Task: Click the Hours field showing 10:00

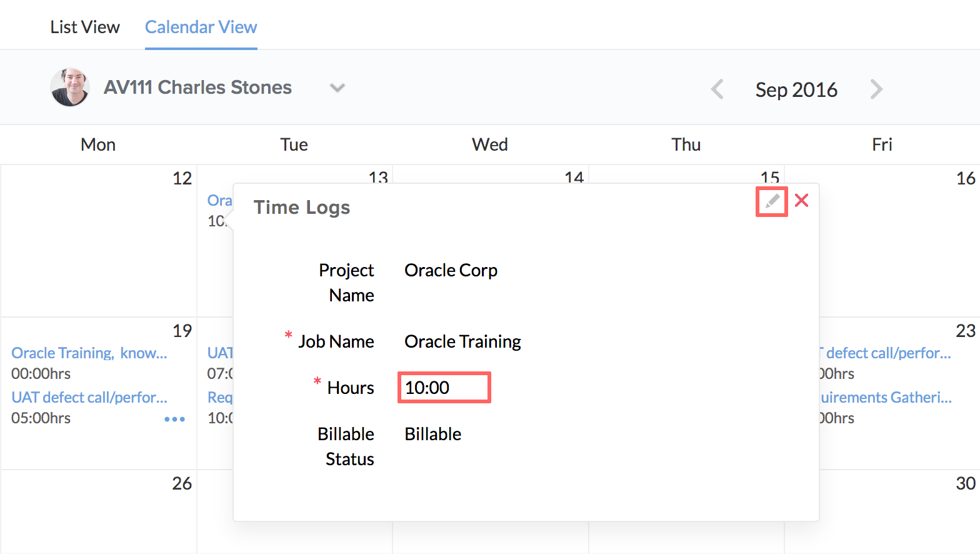Action: click(444, 388)
